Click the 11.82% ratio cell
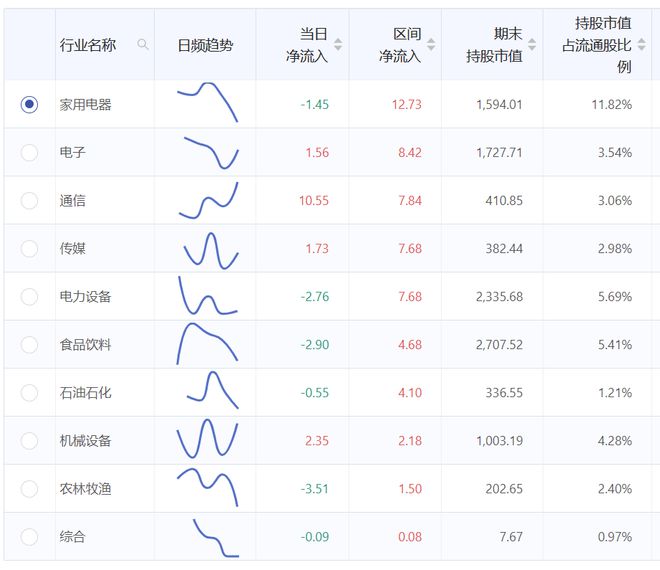 pyautogui.click(x=612, y=104)
